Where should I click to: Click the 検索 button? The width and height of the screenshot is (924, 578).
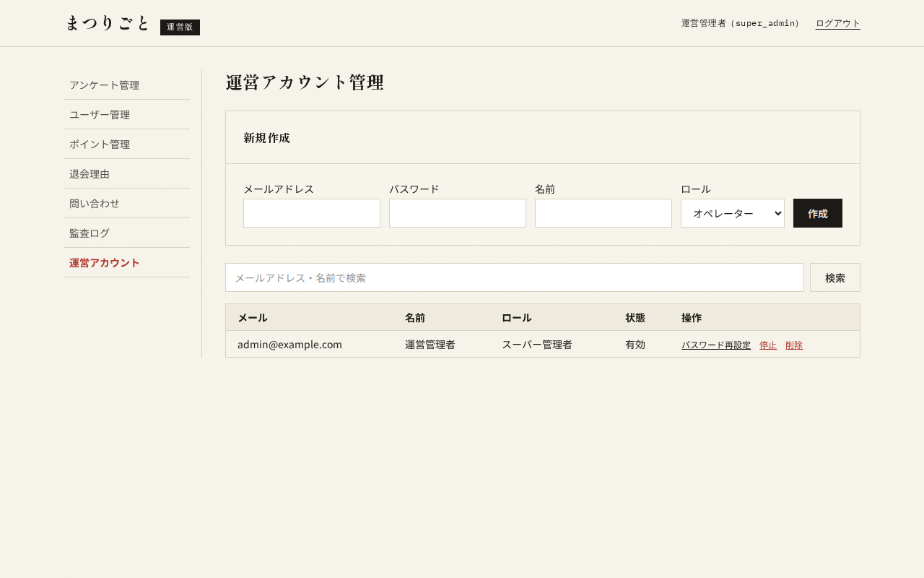[835, 277]
